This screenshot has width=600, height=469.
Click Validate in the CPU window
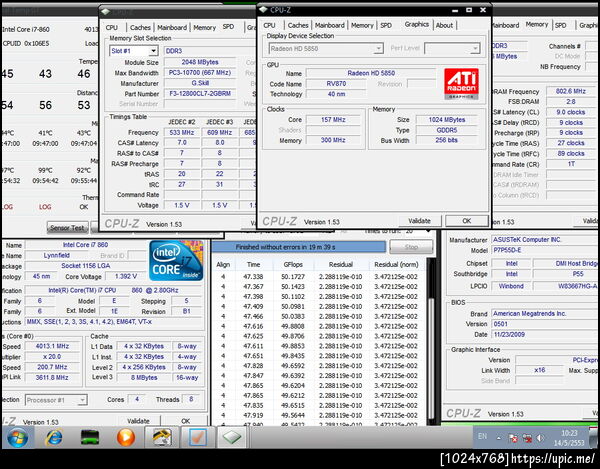[138, 421]
